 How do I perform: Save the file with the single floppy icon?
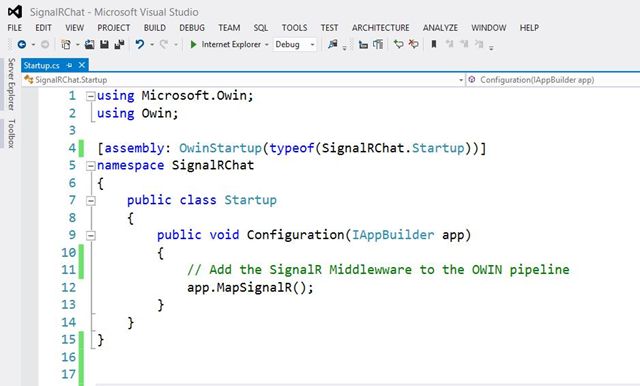104,44
